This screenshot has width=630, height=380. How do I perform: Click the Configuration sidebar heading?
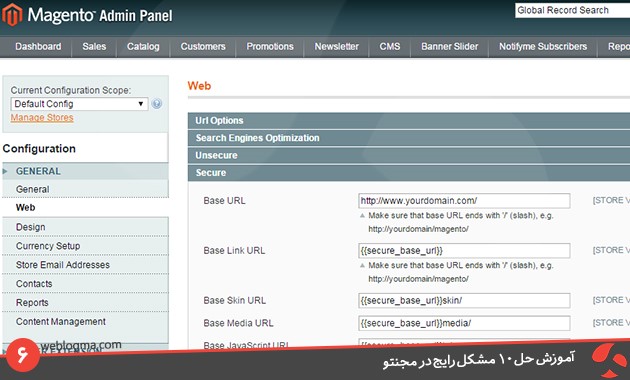[x=39, y=149]
